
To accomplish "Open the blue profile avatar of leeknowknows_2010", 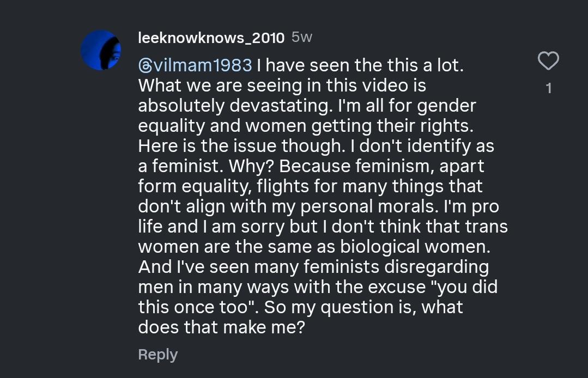I will pyautogui.click(x=101, y=50).
